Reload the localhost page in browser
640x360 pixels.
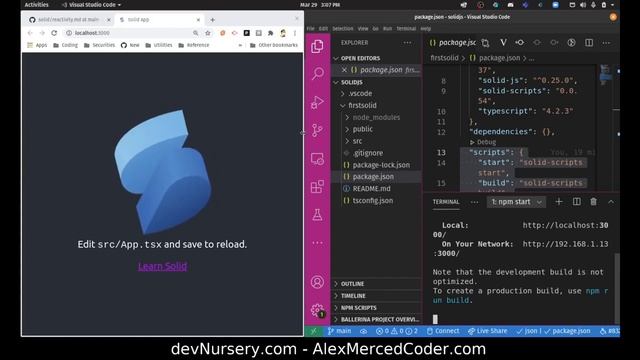(54, 33)
